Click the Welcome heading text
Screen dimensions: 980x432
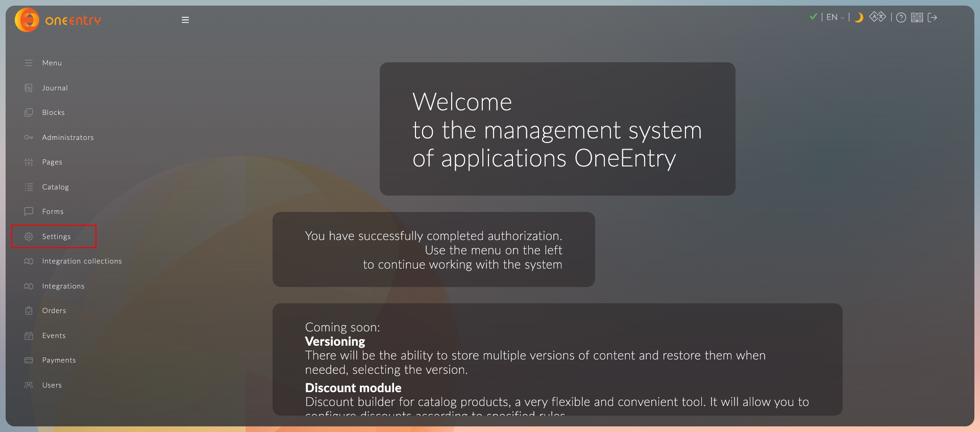[x=557, y=130]
